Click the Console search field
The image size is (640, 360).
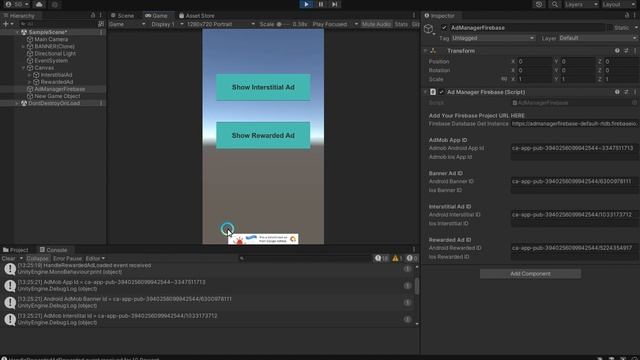304,258
